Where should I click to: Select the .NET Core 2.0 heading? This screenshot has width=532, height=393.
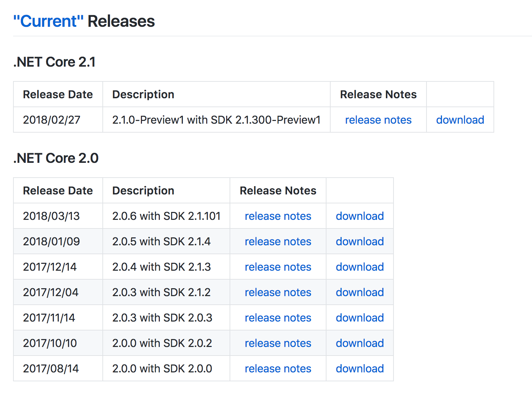(x=56, y=158)
